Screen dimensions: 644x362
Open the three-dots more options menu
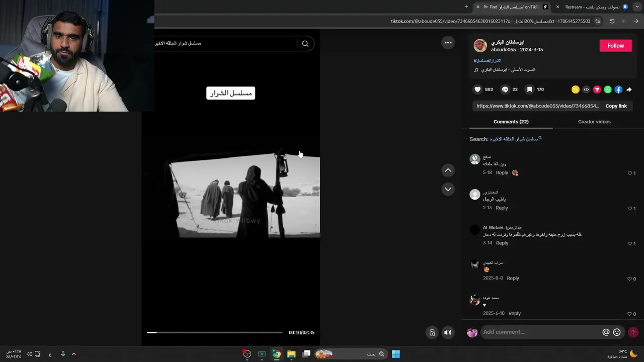click(448, 43)
